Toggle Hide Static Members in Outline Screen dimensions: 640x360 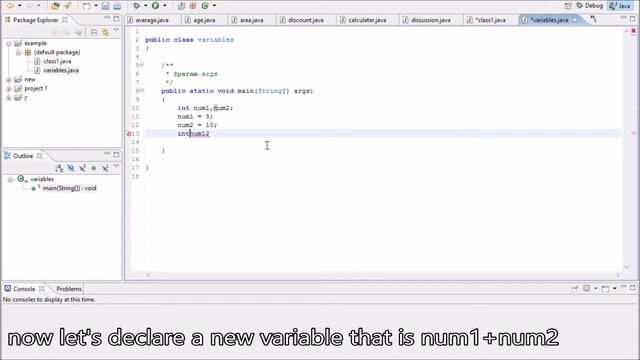click(x=82, y=168)
